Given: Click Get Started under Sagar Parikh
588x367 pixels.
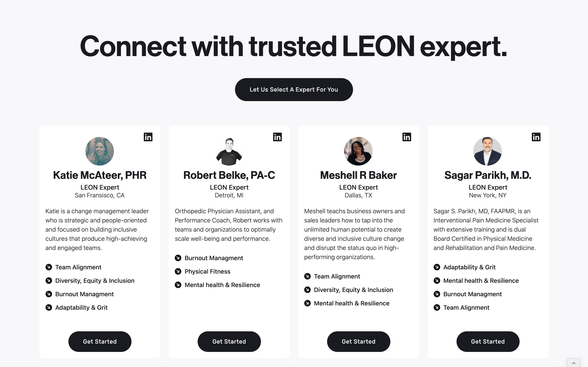Looking at the screenshot, I should pos(488,342).
